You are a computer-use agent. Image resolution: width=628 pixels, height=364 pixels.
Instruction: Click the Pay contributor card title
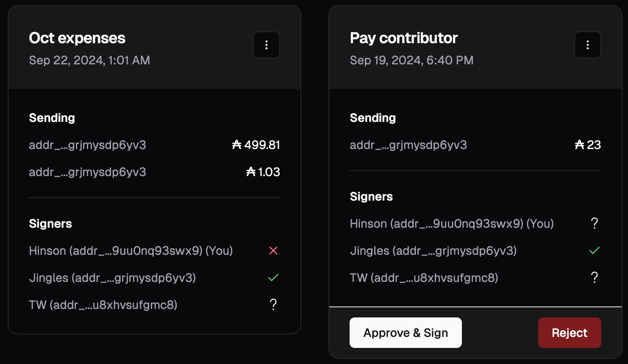tap(404, 38)
